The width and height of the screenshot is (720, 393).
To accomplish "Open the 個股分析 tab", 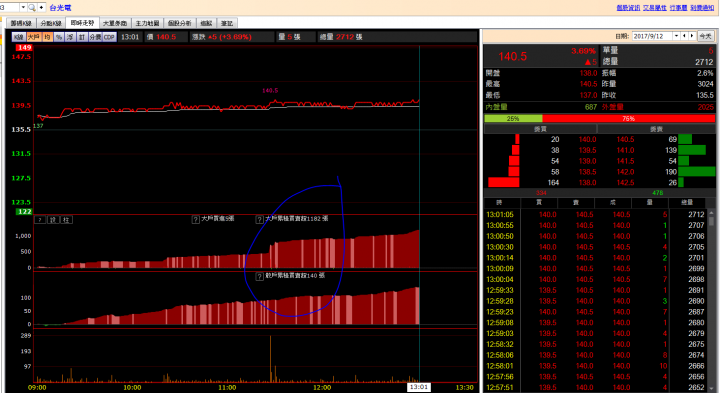I will [x=180, y=23].
